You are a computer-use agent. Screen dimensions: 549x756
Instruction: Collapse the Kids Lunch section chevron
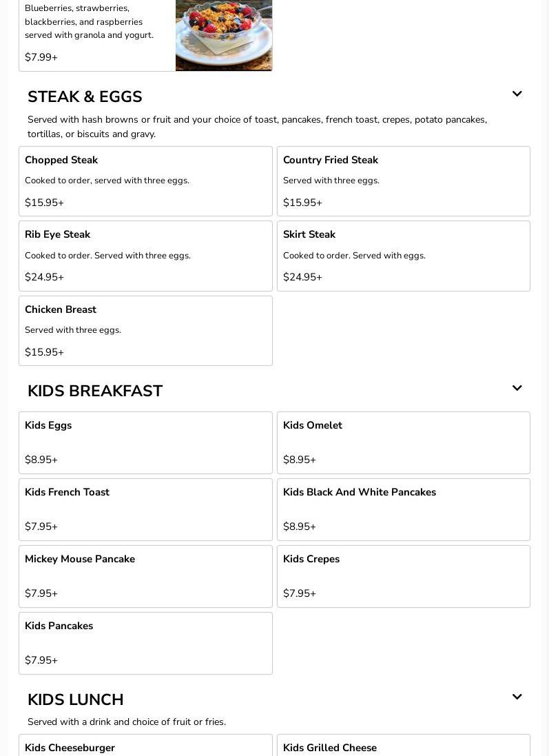pos(517,697)
